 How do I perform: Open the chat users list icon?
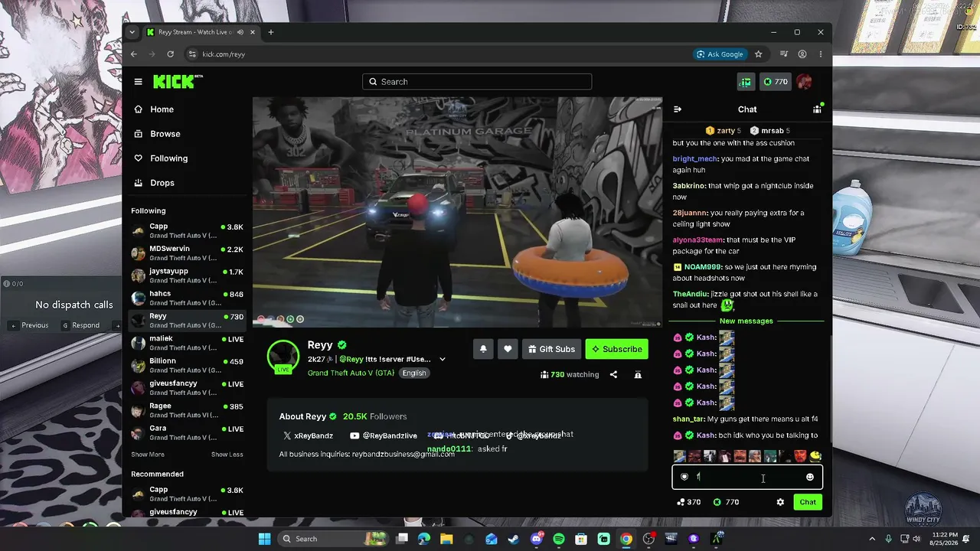click(x=817, y=109)
